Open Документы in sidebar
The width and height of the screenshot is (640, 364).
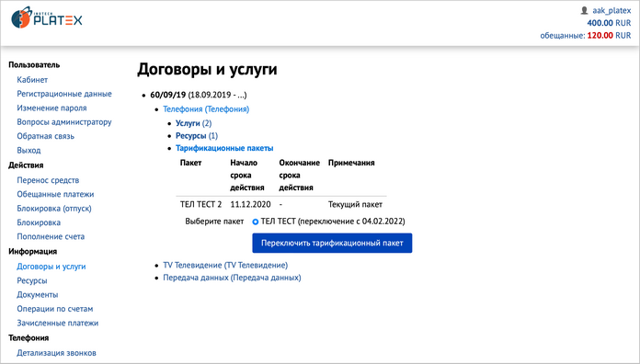[x=37, y=295]
